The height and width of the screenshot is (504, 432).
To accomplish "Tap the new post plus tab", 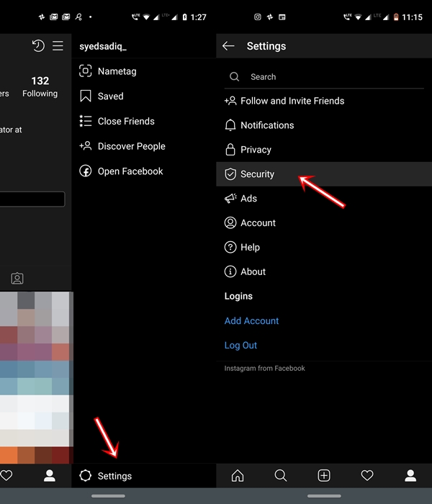I will 324,475.
